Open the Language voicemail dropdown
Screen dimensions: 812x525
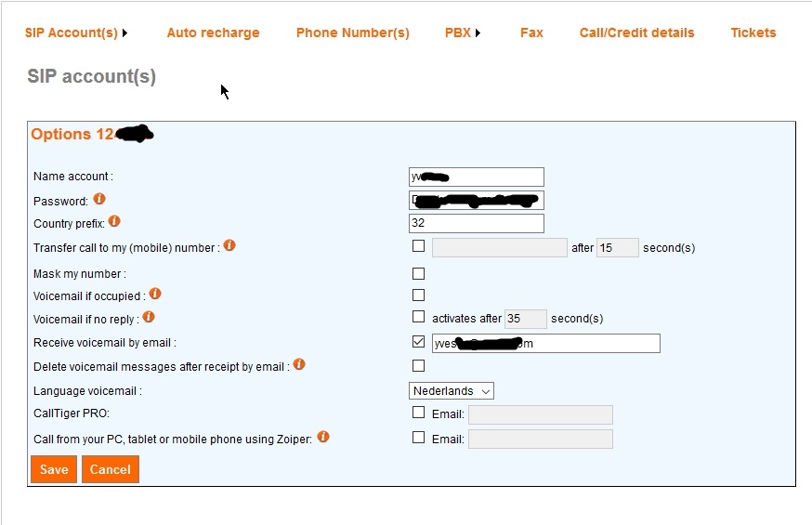(452, 391)
